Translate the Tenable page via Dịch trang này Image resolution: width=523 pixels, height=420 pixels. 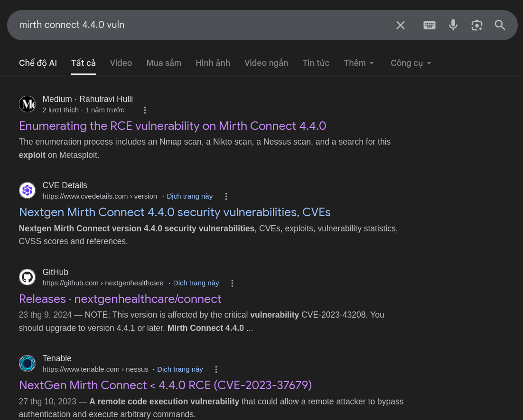pos(180,369)
